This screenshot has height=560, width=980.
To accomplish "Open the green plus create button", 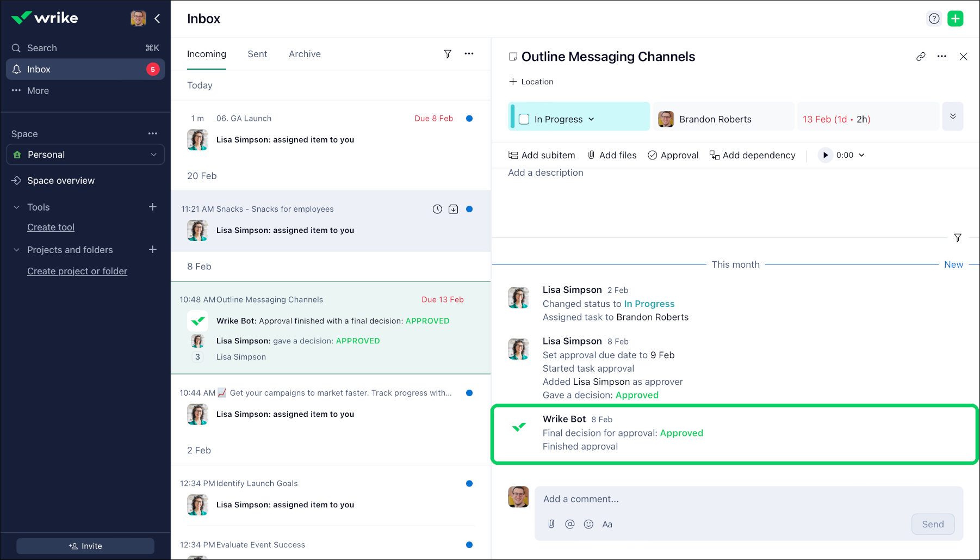I will coord(955,19).
